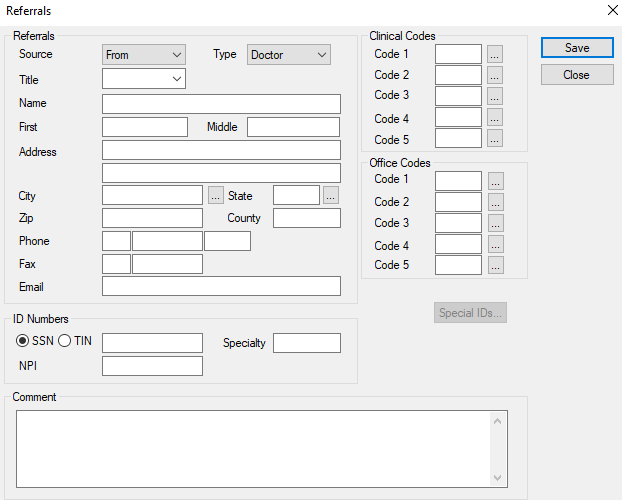Click inside the Comment text area
Screen dimensions: 622x500
point(250,447)
